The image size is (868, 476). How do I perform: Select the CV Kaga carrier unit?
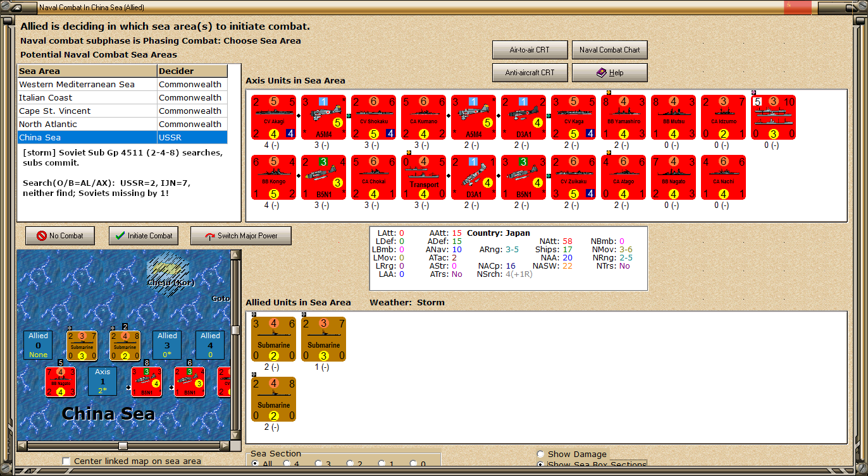point(574,118)
